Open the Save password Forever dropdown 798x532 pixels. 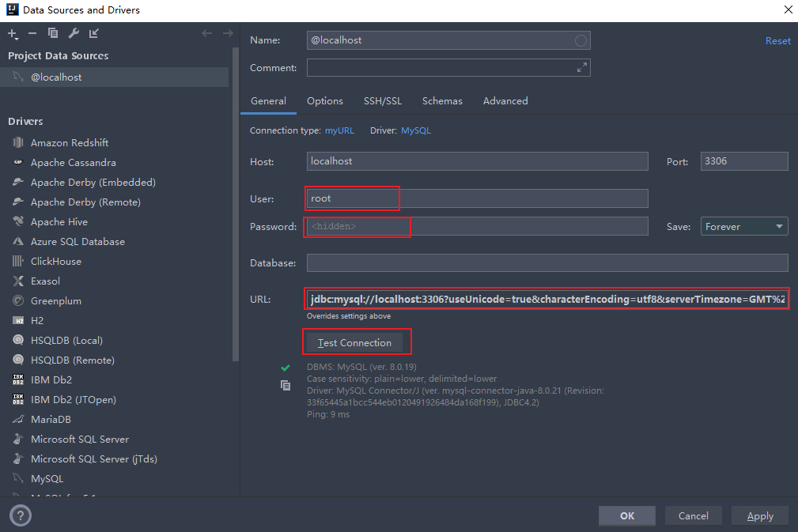[x=744, y=226]
